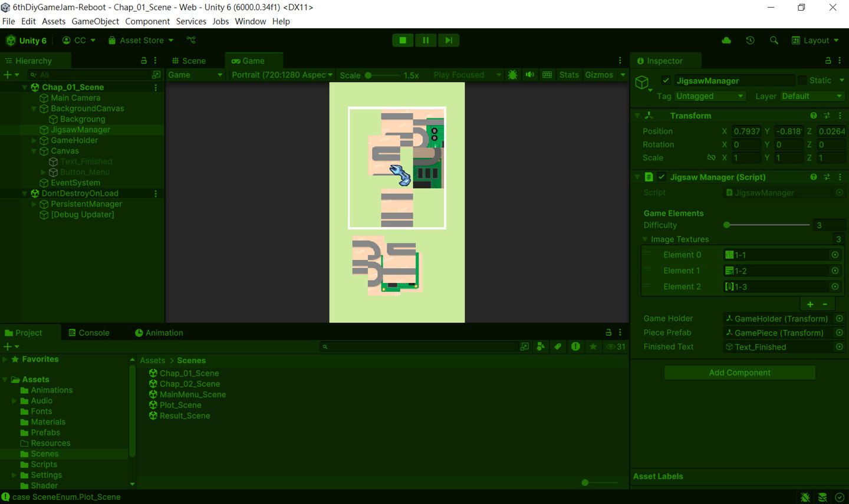Switch to the Console tab
This screenshot has height=504, width=849.
click(89, 332)
